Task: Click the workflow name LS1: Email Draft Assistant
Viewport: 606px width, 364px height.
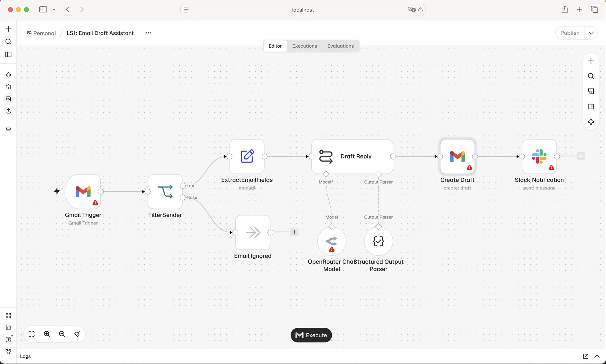Action: 100,33
